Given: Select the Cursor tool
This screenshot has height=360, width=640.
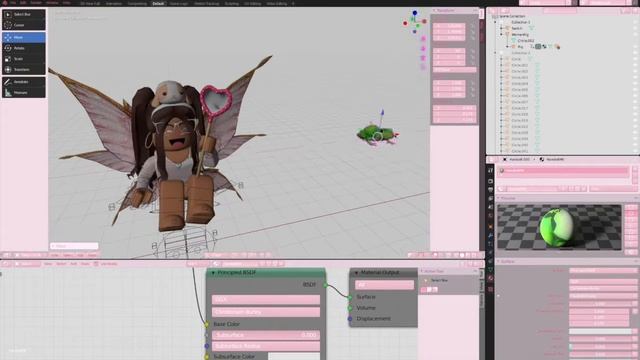Looking at the screenshot, I should [24, 25].
